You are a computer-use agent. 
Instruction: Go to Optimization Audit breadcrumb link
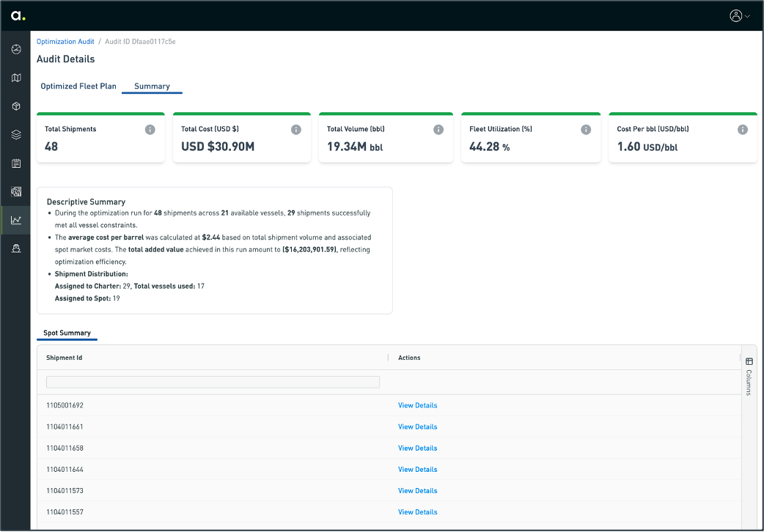point(65,42)
